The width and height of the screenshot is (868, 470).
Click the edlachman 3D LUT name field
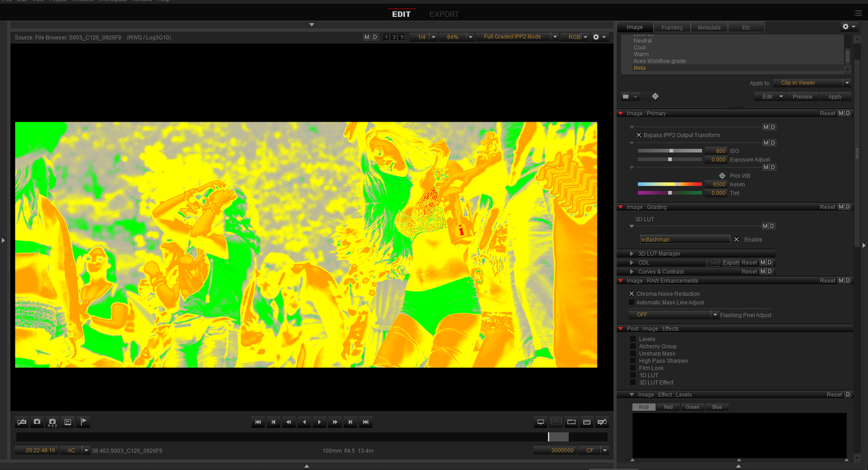click(685, 239)
